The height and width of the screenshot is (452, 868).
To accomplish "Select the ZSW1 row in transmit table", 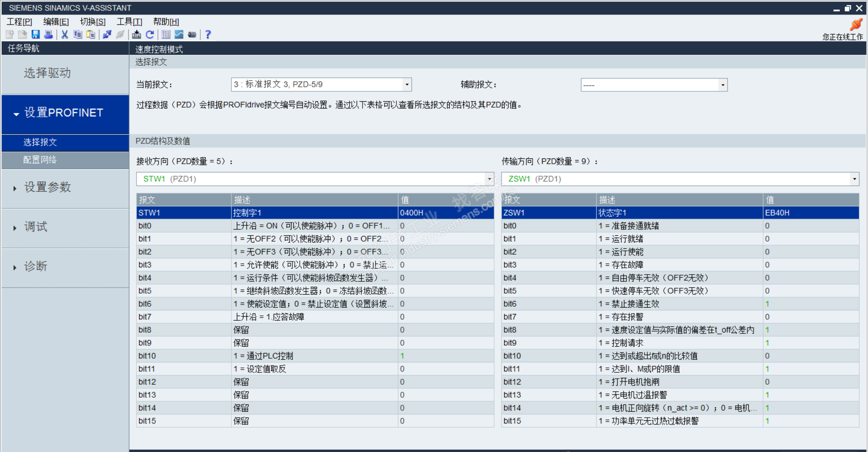I will pos(680,213).
